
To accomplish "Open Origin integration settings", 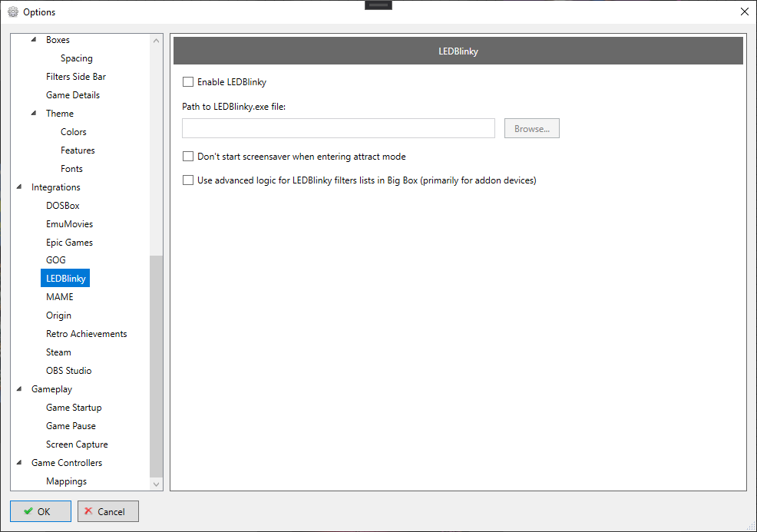I will tap(58, 316).
